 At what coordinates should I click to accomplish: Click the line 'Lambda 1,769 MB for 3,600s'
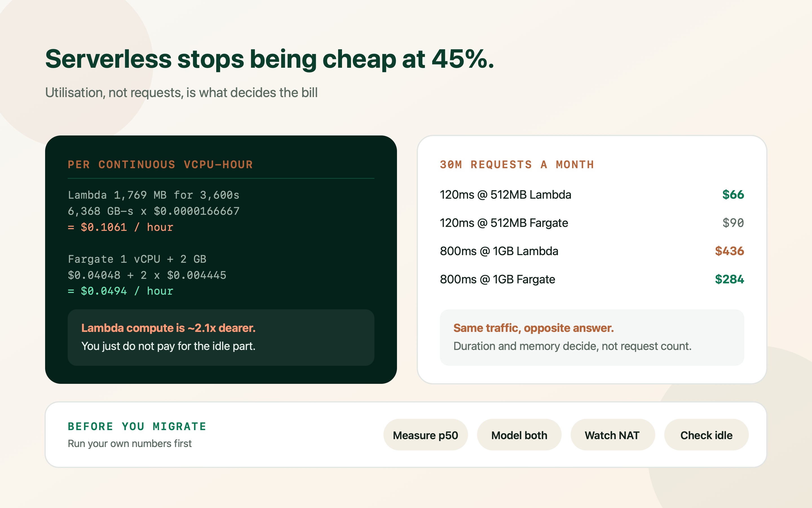click(154, 195)
